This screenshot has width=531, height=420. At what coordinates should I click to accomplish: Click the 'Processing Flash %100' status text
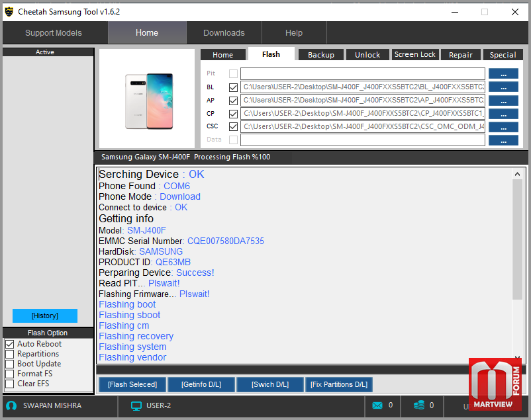click(232, 157)
